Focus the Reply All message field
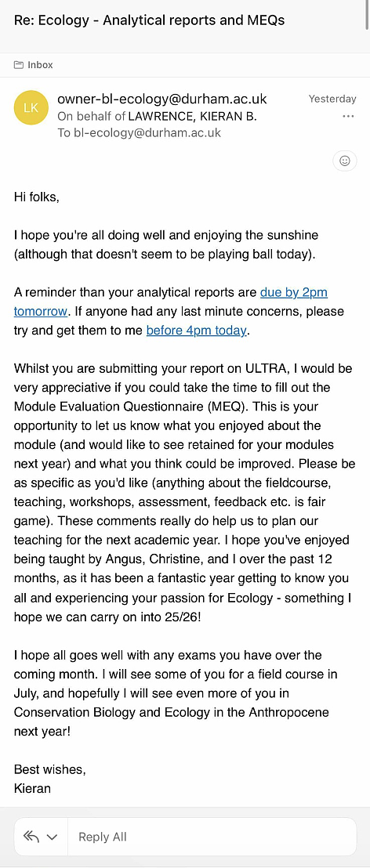The height and width of the screenshot is (868, 370). (x=212, y=837)
